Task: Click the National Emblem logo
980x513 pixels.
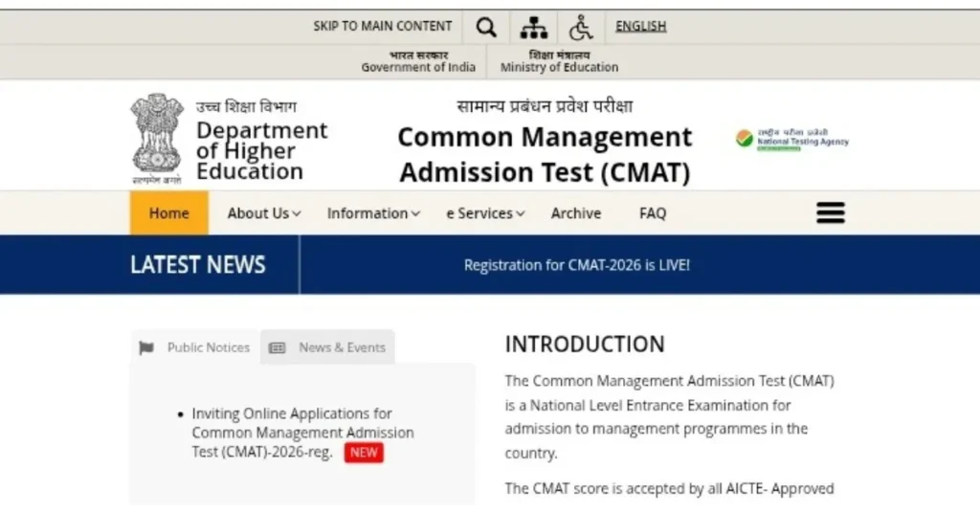Action: (157, 138)
